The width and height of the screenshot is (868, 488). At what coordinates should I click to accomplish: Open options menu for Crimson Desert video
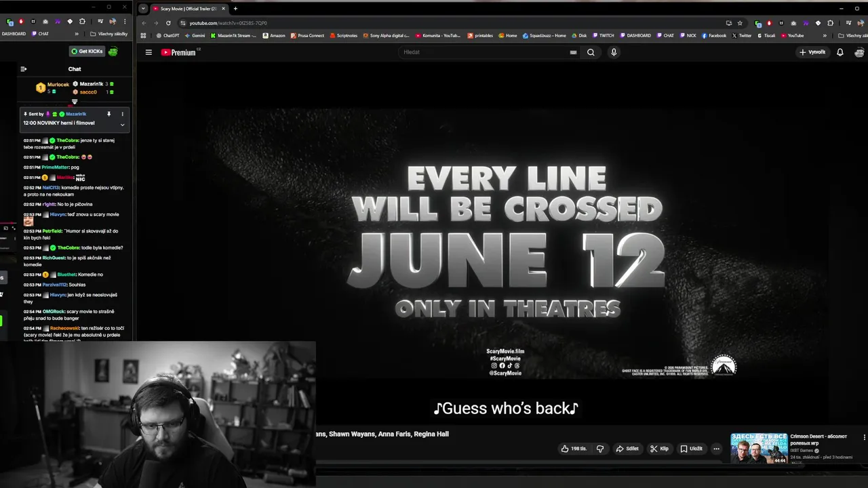(x=864, y=438)
